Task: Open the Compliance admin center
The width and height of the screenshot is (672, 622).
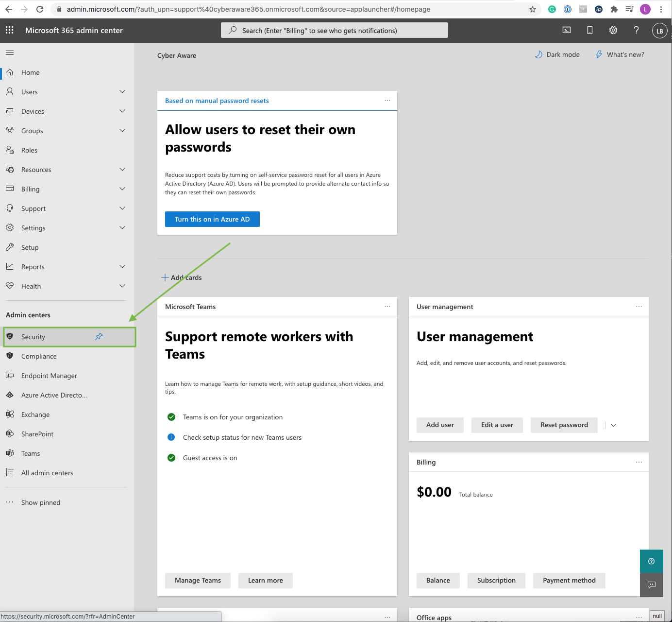Action: click(67, 356)
